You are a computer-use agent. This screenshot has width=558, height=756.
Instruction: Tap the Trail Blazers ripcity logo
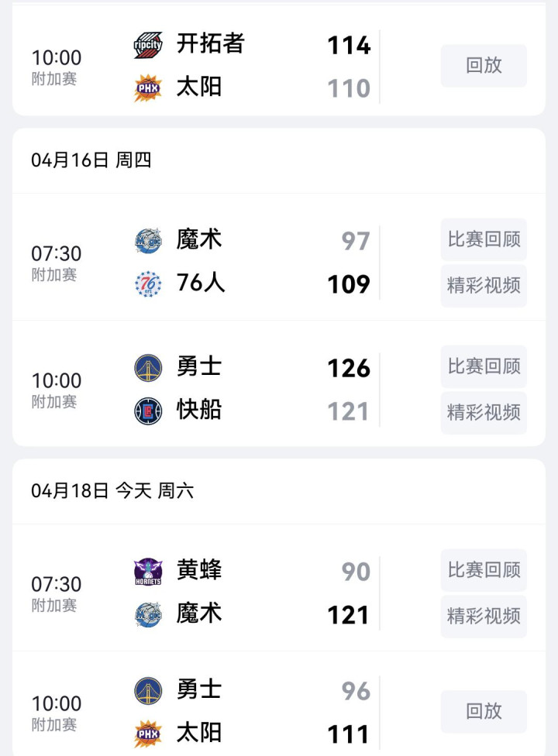[148, 44]
